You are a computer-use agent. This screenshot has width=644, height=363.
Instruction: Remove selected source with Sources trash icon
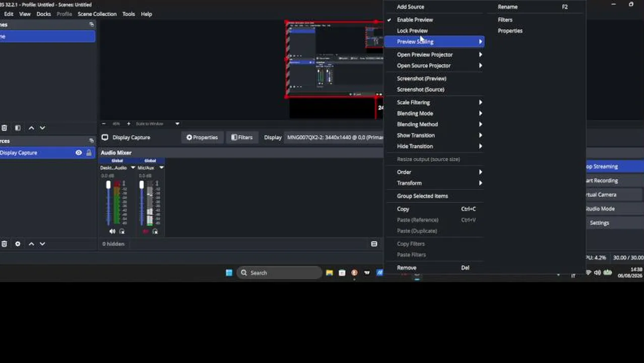pyautogui.click(x=4, y=244)
